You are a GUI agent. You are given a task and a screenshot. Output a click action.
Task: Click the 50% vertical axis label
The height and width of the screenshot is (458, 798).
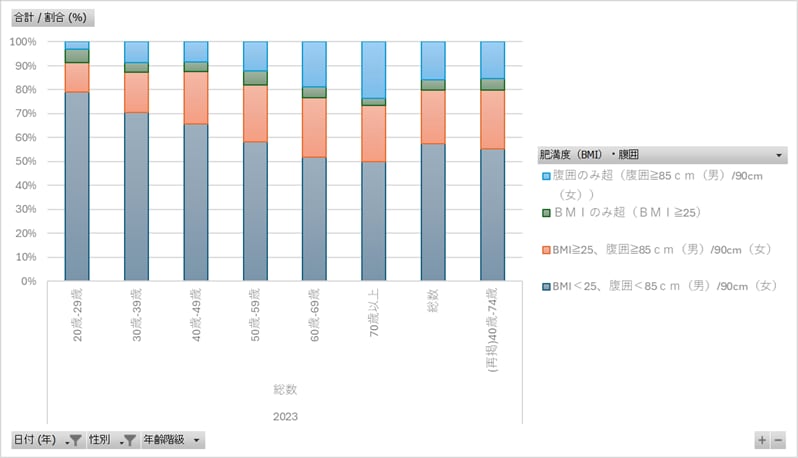(x=25, y=161)
